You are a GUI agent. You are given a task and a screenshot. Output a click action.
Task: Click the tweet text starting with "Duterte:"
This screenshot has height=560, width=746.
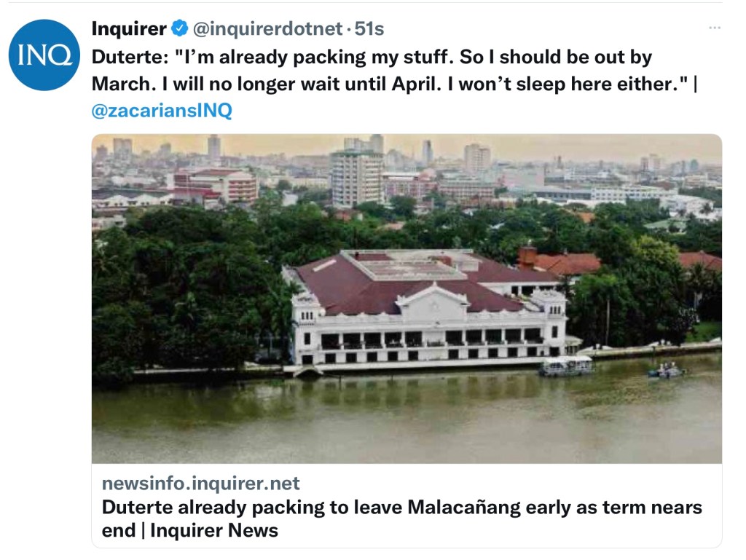372,57
